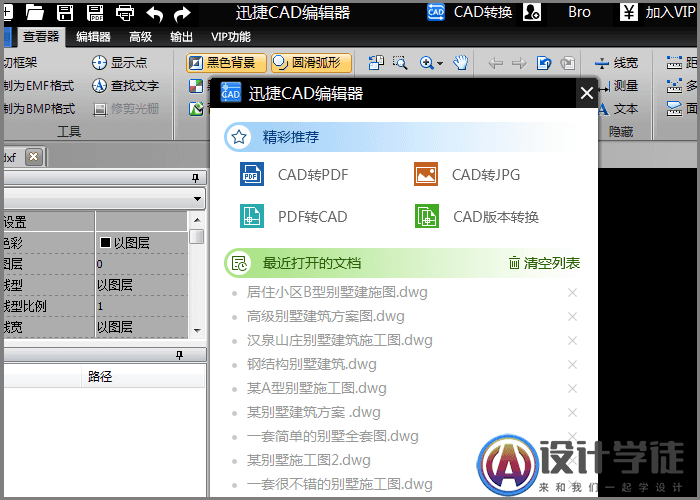
Task: Click 制为BMP格式 option
Action: pos(39,108)
